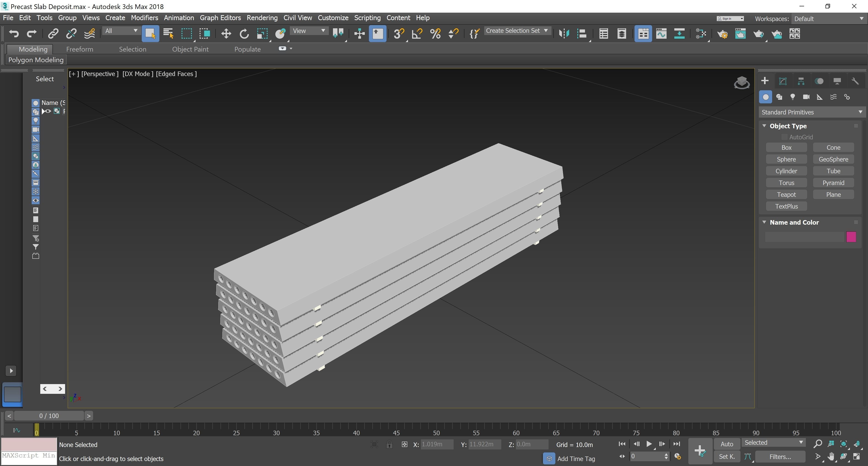Open the Rendering menu
Viewport: 868px width, 466px height.
(x=262, y=18)
